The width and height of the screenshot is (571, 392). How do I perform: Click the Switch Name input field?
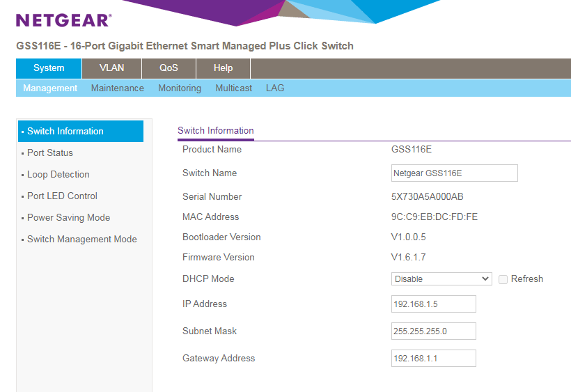tap(454, 173)
